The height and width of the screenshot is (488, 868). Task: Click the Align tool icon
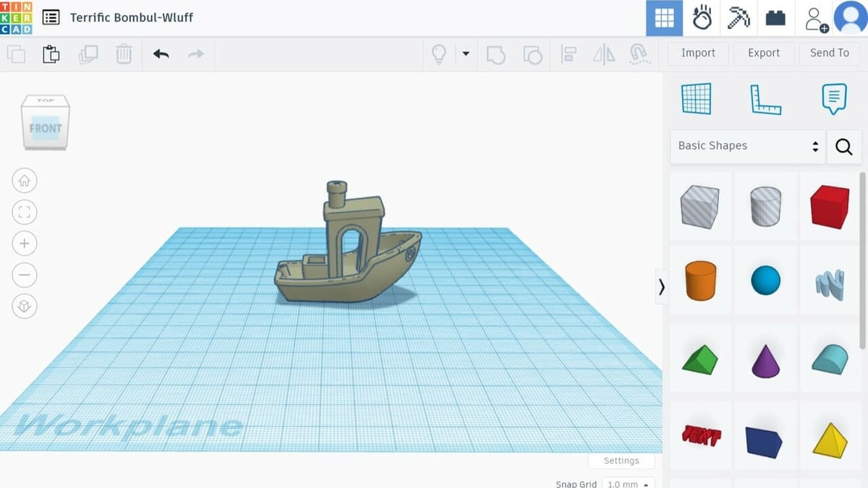tap(569, 54)
